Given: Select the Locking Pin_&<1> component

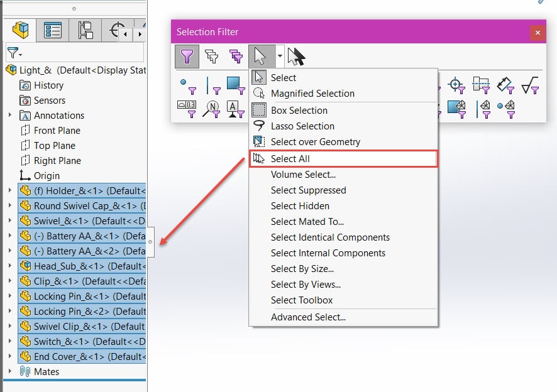Looking at the screenshot, I should click(82, 296).
